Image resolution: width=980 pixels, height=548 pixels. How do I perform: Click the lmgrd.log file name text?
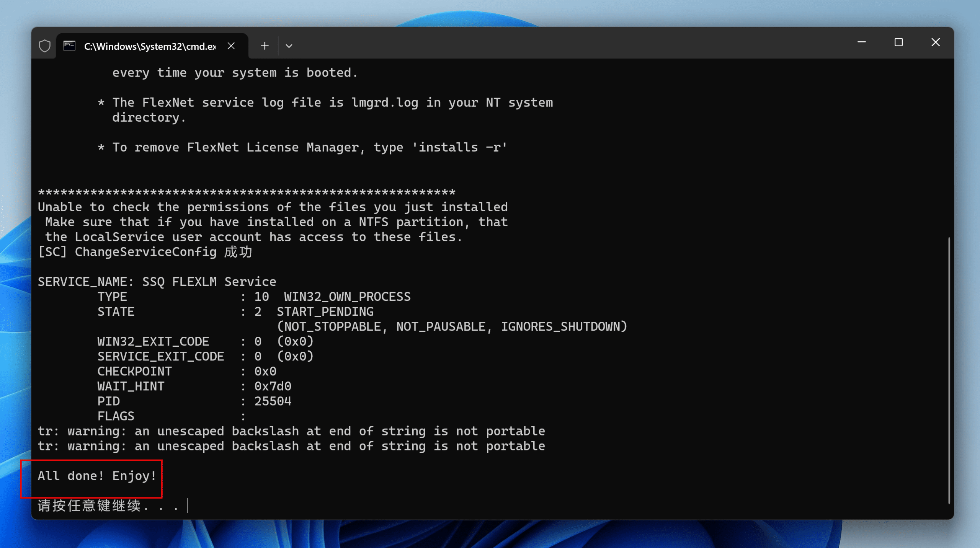pyautogui.click(x=385, y=103)
